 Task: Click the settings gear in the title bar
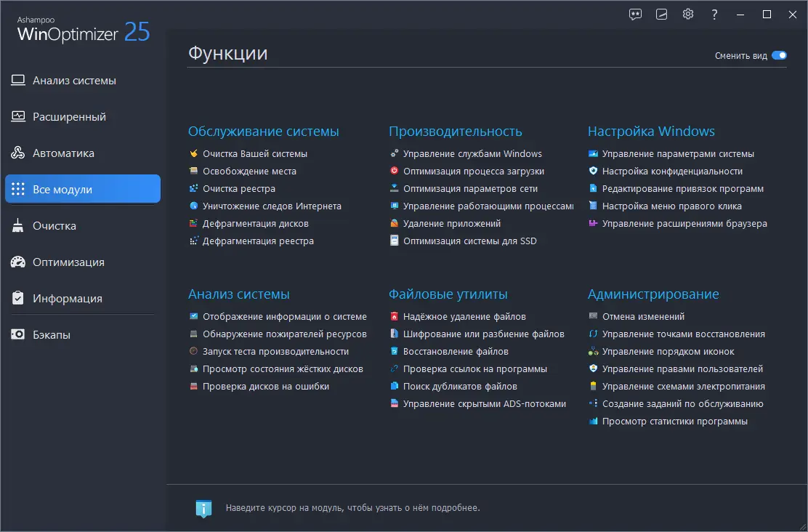click(x=687, y=14)
